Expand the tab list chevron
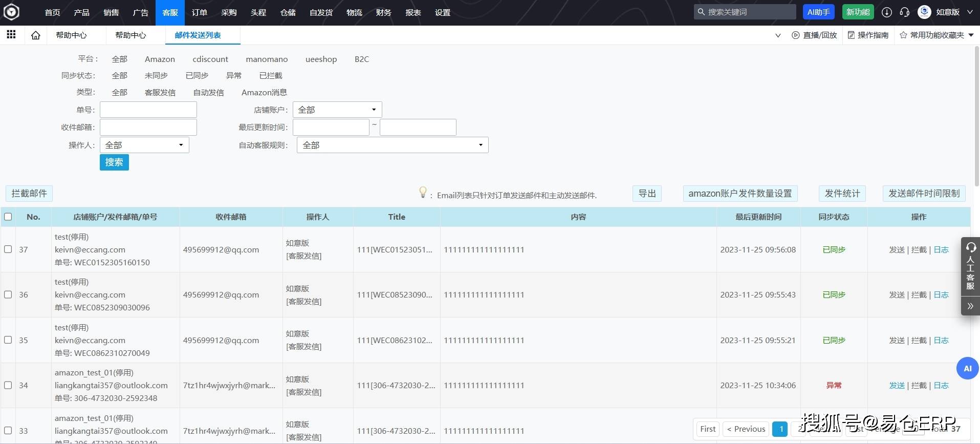980x444 pixels. coord(778,35)
